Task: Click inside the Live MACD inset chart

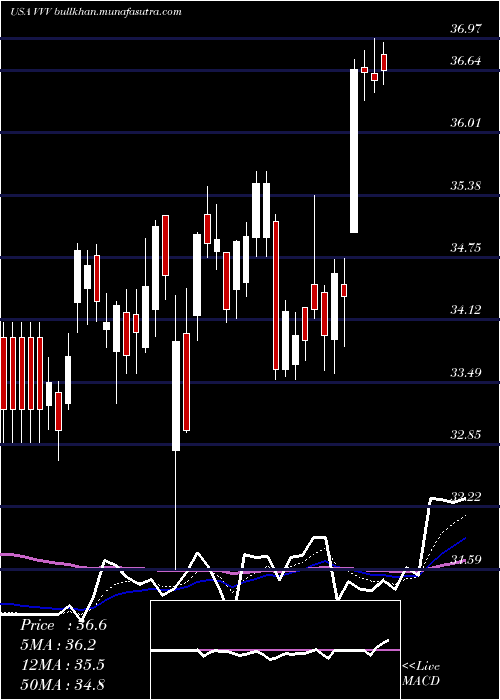Action: [275, 650]
